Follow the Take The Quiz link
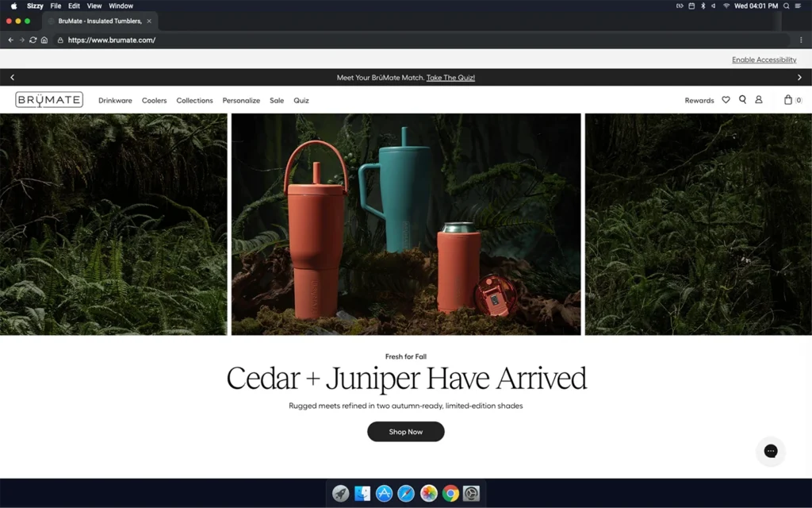 coord(450,78)
